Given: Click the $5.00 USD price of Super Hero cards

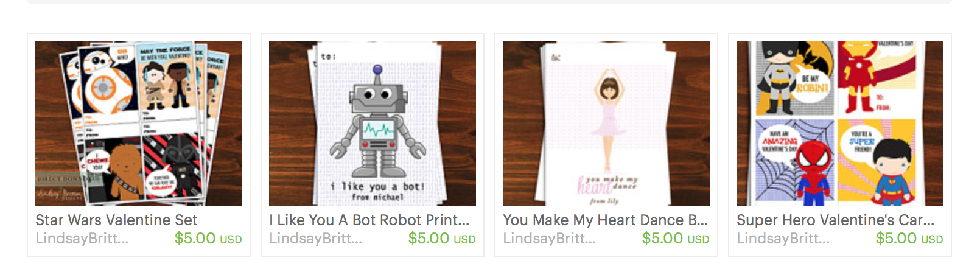Looking at the screenshot, I should (909, 239).
